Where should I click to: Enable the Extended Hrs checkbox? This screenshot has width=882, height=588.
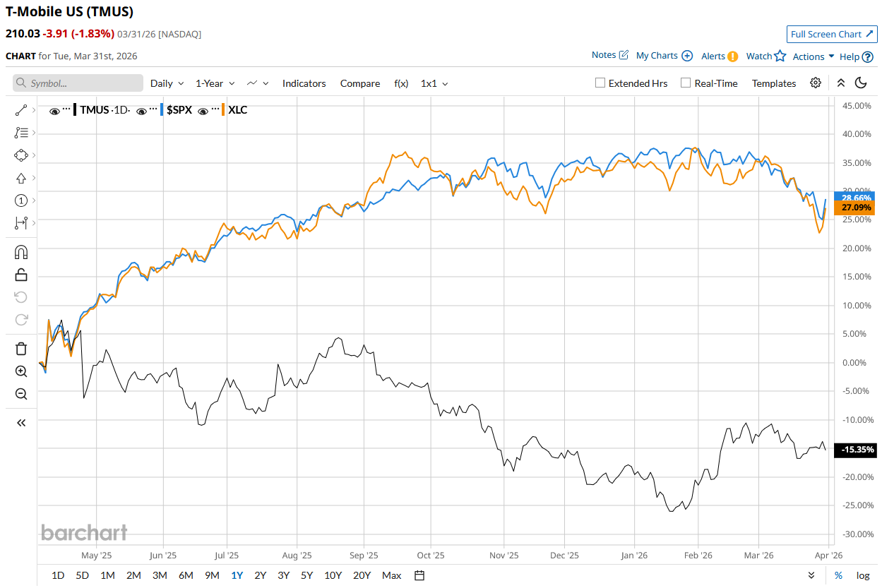coord(600,83)
